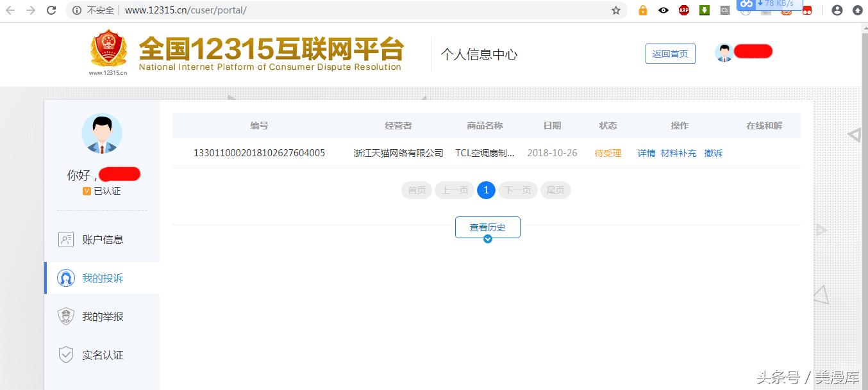Go to 下一页 in pagination
868x390 pixels.
(x=517, y=190)
